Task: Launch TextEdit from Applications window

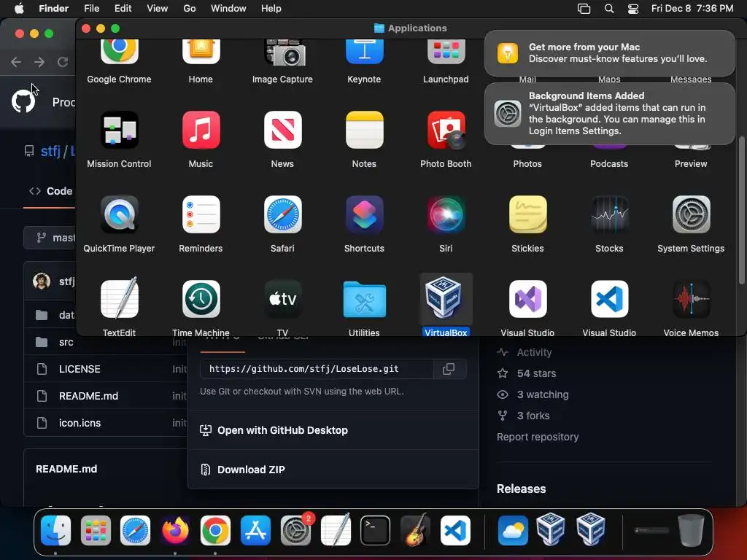Action: click(119, 298)
